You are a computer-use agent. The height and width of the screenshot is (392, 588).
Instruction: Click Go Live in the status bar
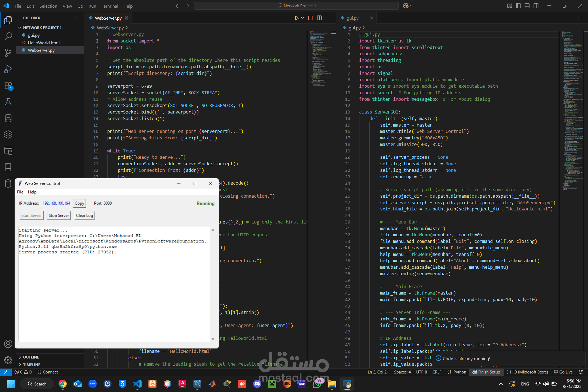(563, 372)
